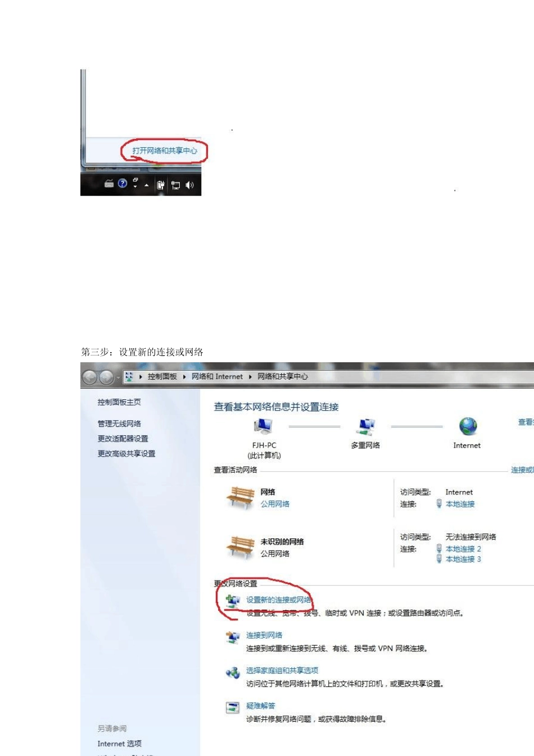Click the troubleshooter icon beside 疑难解答
Screen dimensions: 534x756
(x=233, y=708)
